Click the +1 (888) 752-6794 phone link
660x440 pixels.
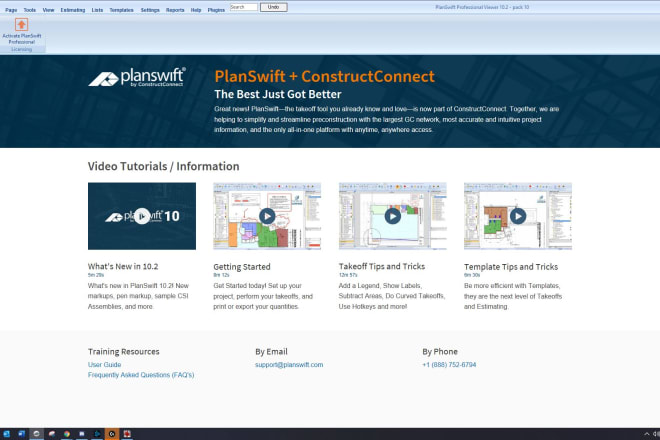click(449, 365)
